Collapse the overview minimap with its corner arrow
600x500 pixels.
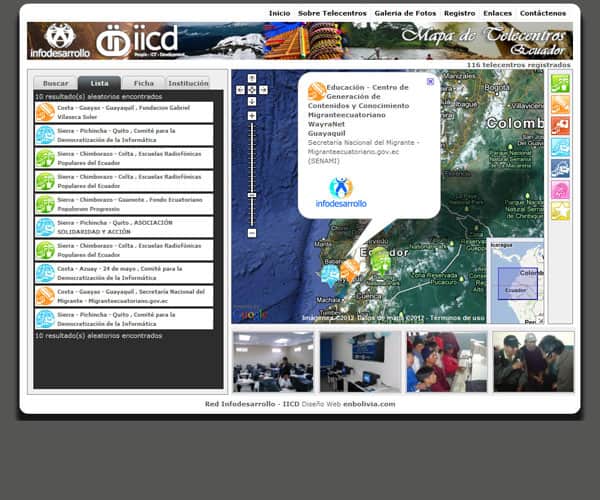coord(540,320)
